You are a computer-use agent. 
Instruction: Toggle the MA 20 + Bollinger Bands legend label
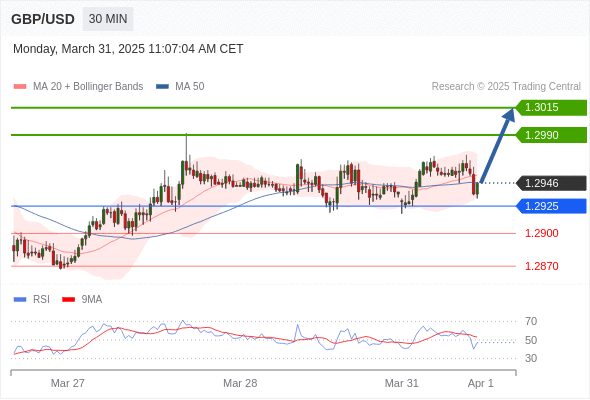pyautogui.click(x=88, y=87)
